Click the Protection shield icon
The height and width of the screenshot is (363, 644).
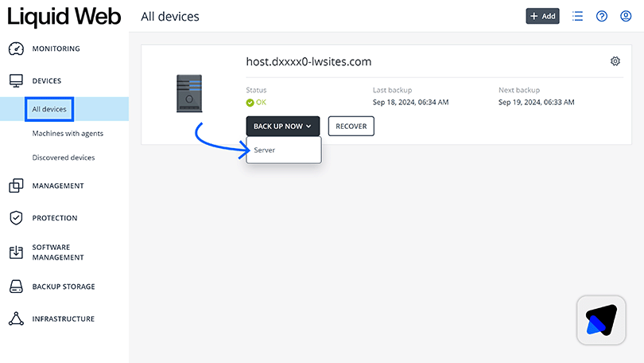click(16, 218)
